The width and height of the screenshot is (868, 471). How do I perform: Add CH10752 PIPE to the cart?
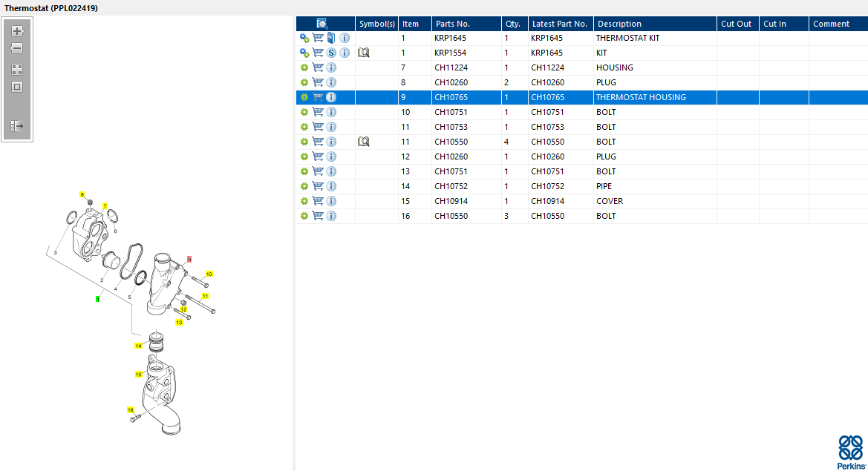[x=318, y=186]
